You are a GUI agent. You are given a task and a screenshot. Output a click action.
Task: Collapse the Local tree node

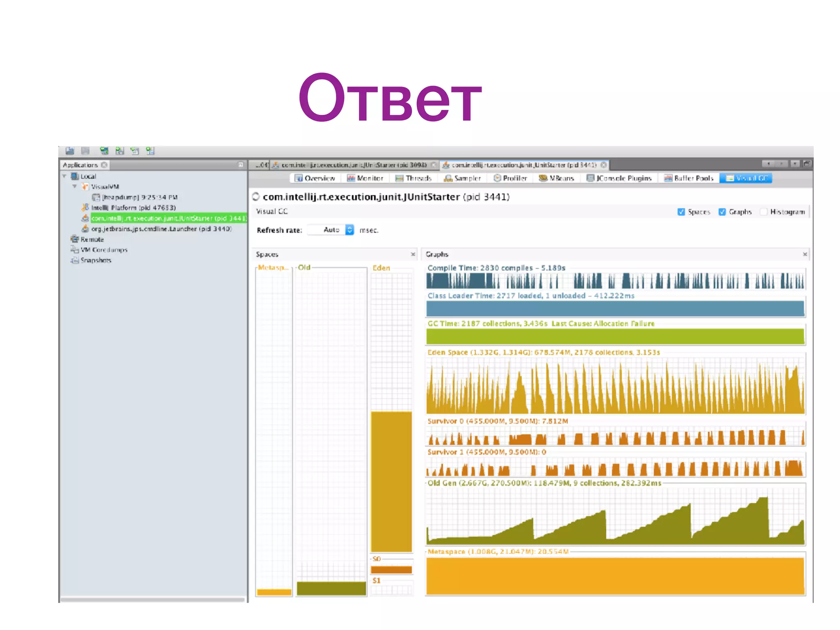pyautogui.click(x=64, y=176)
